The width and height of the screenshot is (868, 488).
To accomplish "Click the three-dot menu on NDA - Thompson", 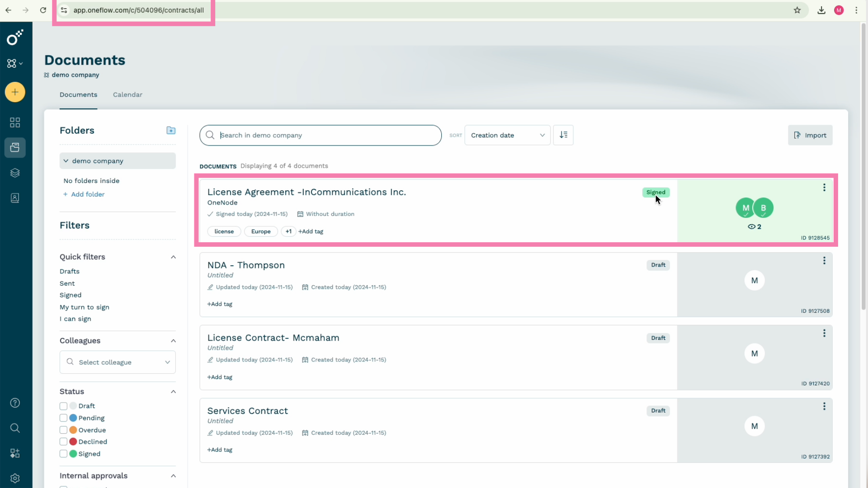I will click(825, 260).
